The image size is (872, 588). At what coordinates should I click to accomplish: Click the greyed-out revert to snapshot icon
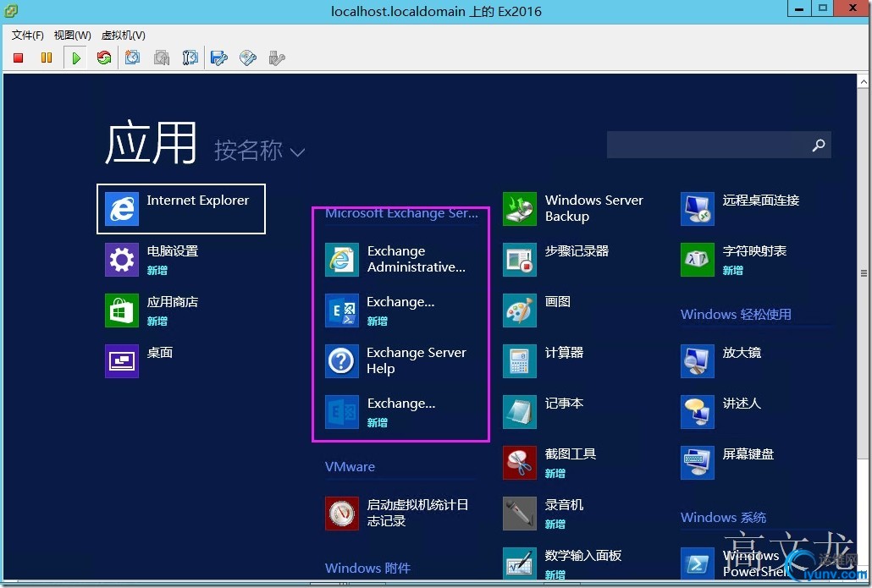161,58
